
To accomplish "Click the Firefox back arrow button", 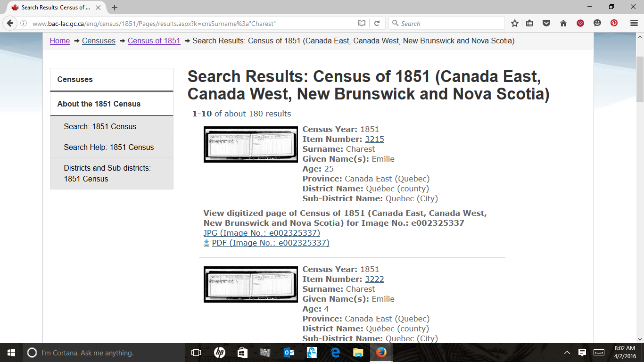I will (x=10, y=23).
